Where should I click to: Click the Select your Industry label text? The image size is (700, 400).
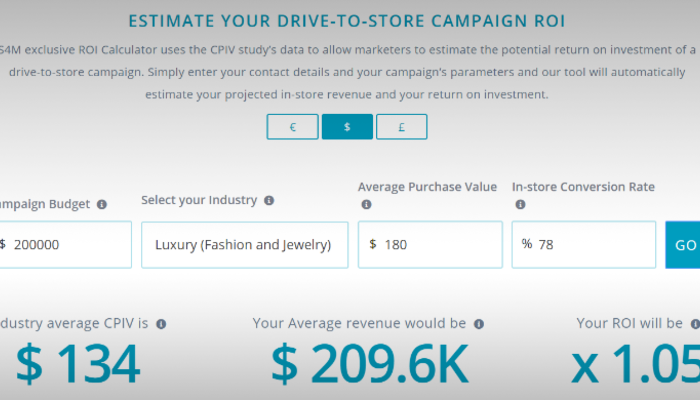pos(199,201)
